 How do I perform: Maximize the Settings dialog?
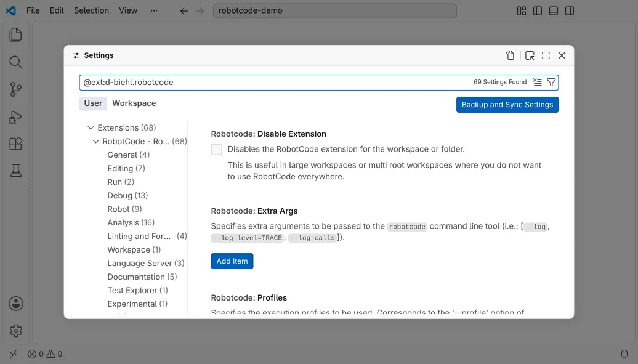pyautogui.click(x=546, y=55)
